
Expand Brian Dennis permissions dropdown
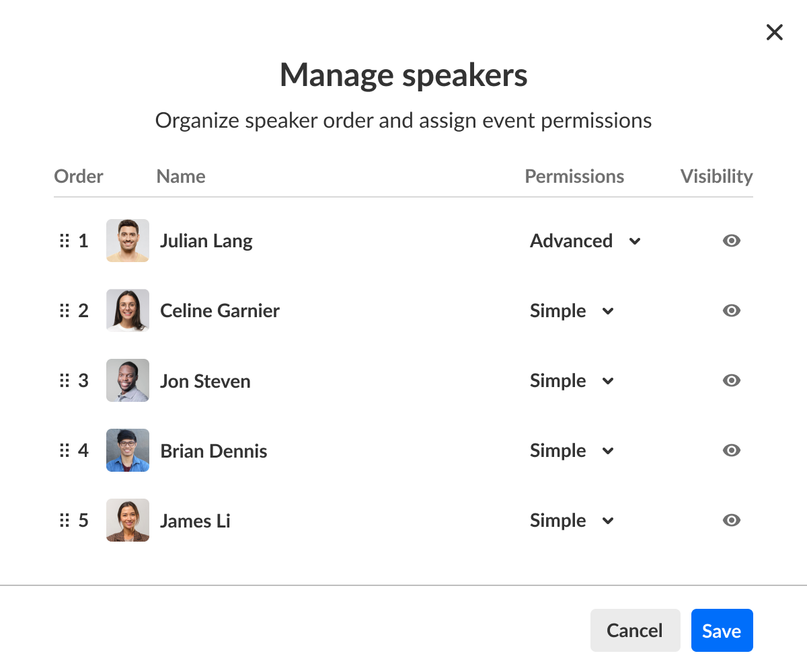[x=572, y=450]
